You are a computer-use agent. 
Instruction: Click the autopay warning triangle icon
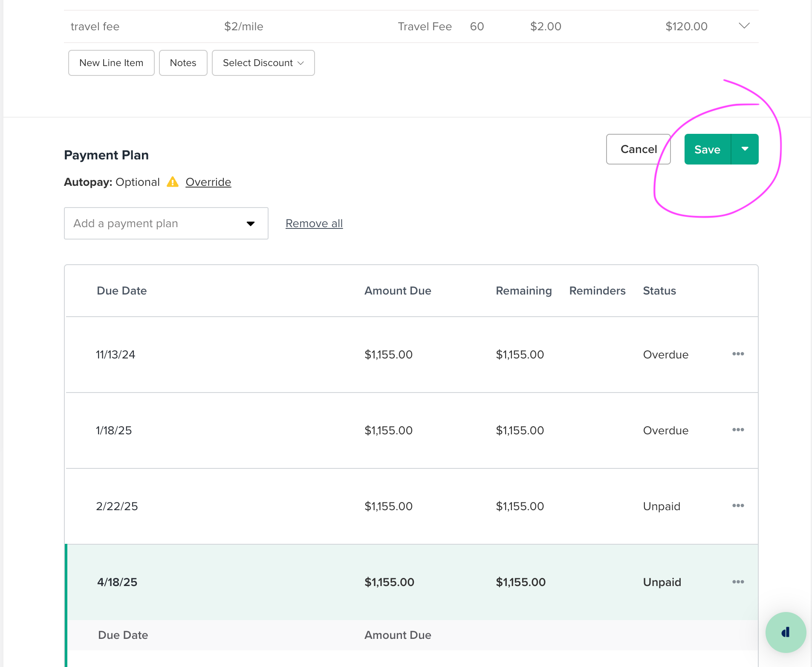(x=173, y=182)
